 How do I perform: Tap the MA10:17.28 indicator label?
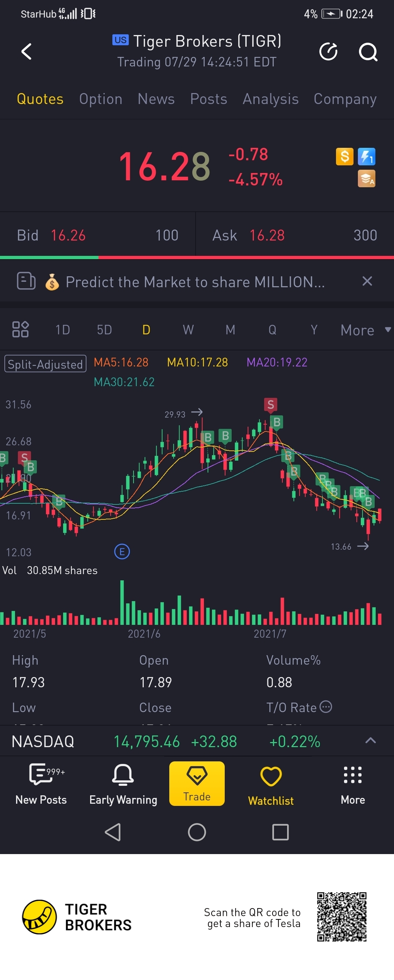coord(197,362)
